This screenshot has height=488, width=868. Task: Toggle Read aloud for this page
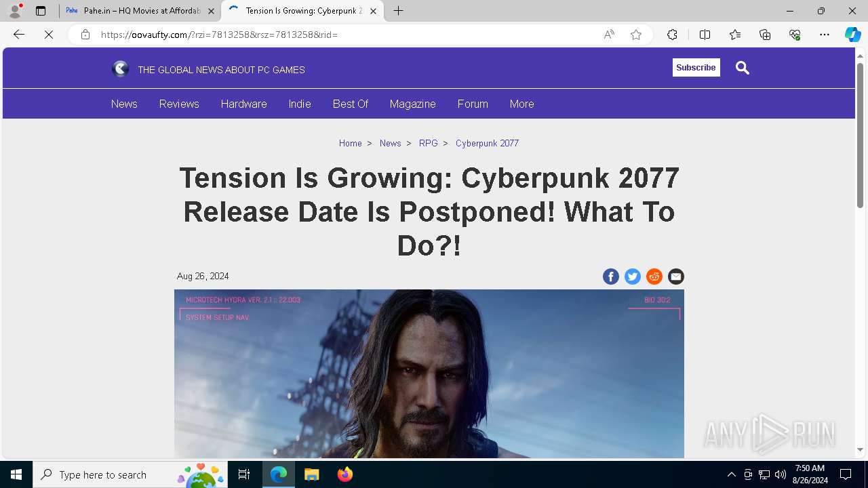[x=609, y=35]
